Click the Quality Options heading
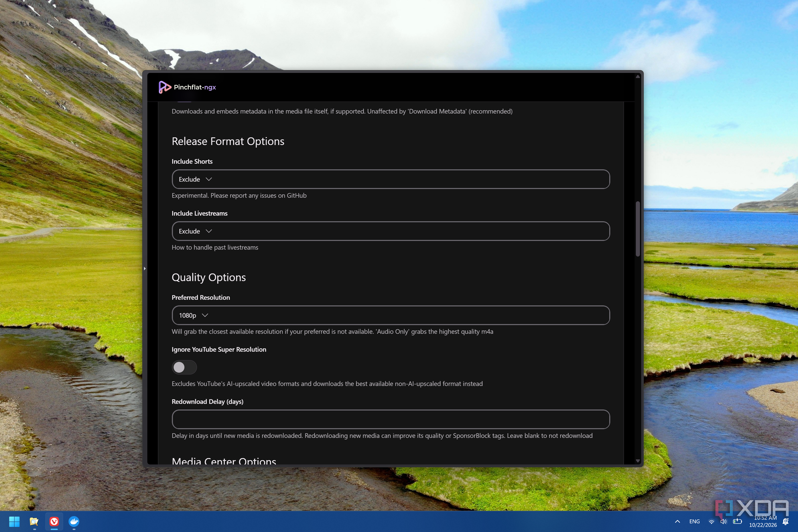This screenshot has width=798, height=532. pos(209,278)
